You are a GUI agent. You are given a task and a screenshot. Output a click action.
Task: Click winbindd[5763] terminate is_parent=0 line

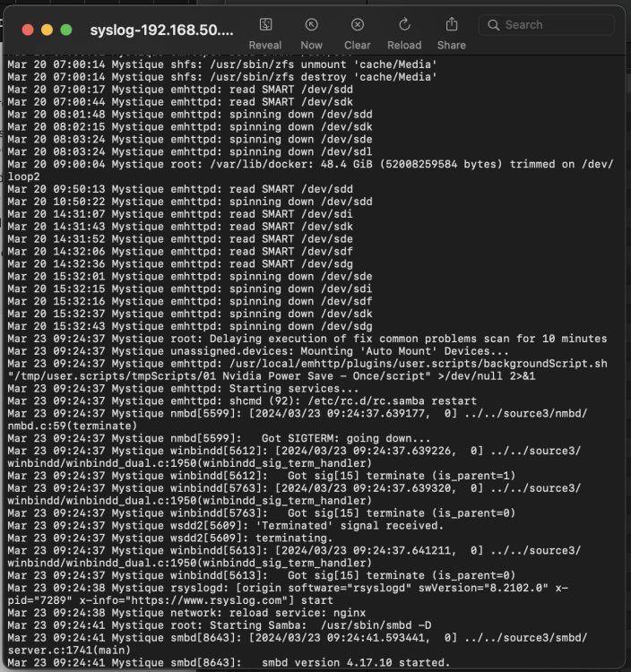click(x=262, y=513)
